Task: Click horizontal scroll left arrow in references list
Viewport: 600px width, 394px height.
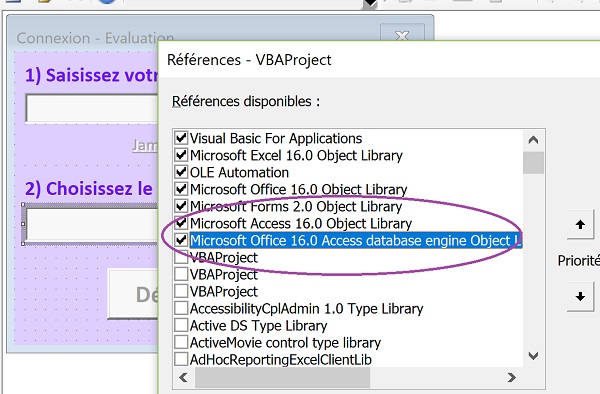Action: 183,378
